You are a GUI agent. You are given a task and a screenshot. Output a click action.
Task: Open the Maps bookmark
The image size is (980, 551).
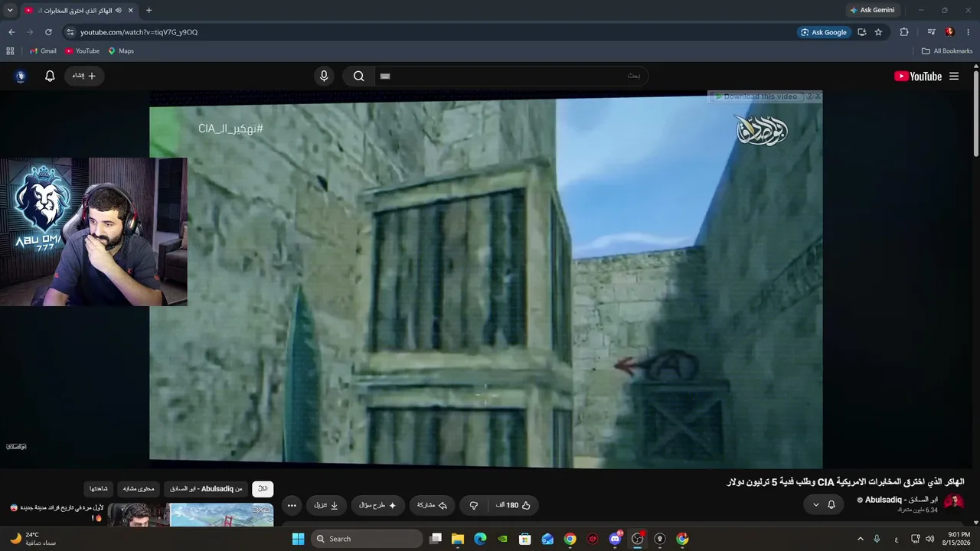pos(121,51)
